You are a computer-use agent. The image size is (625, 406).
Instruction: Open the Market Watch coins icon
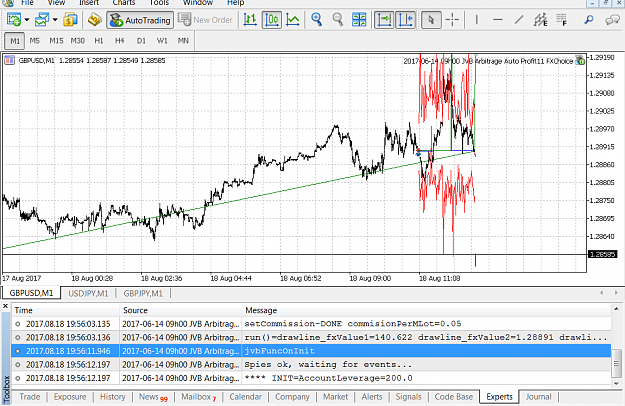click(x=70, y=20)
